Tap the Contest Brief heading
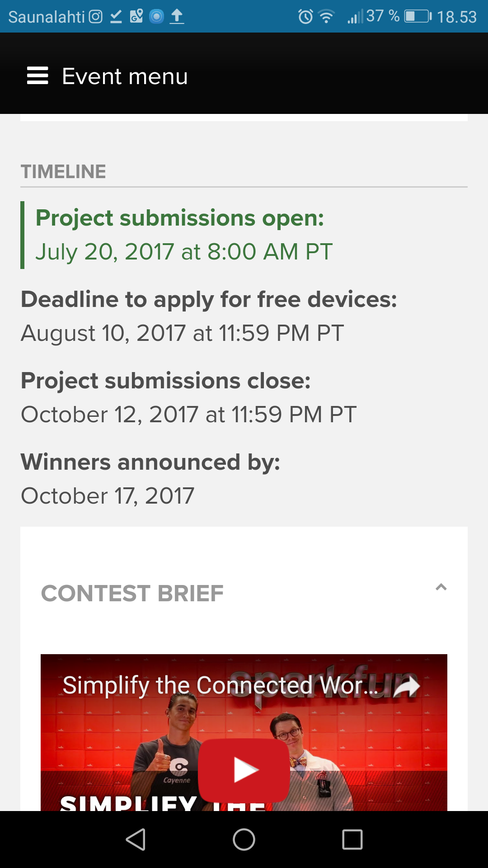The image size is (488, 868). pyautogui.click(x=132, y=594)
